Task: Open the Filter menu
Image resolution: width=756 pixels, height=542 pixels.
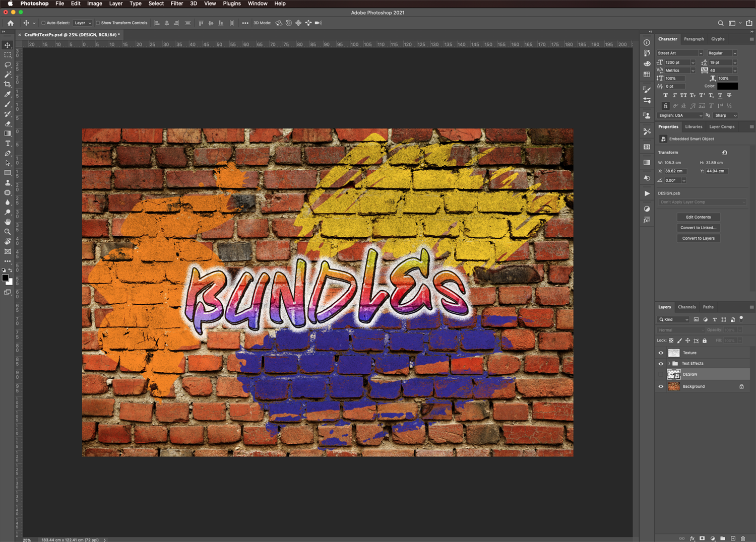Action: (x=176, y=4)
